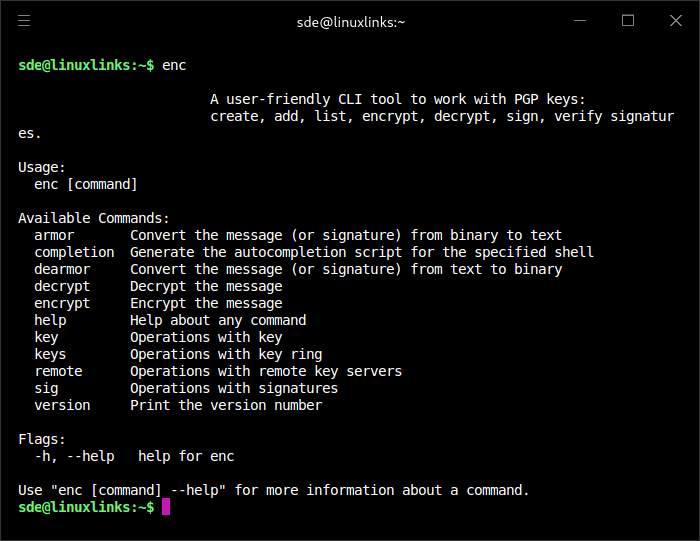Screen dimensions: 700x541
Task: Click the last green sde@linuxlinks prompt
Action: [x=86, y=507]
